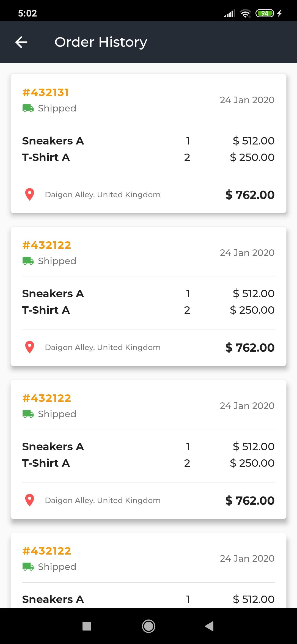This screenshot has width=297, height=644.
Task: Tap T-Shirt A in the first order
Action: [46, 157]
